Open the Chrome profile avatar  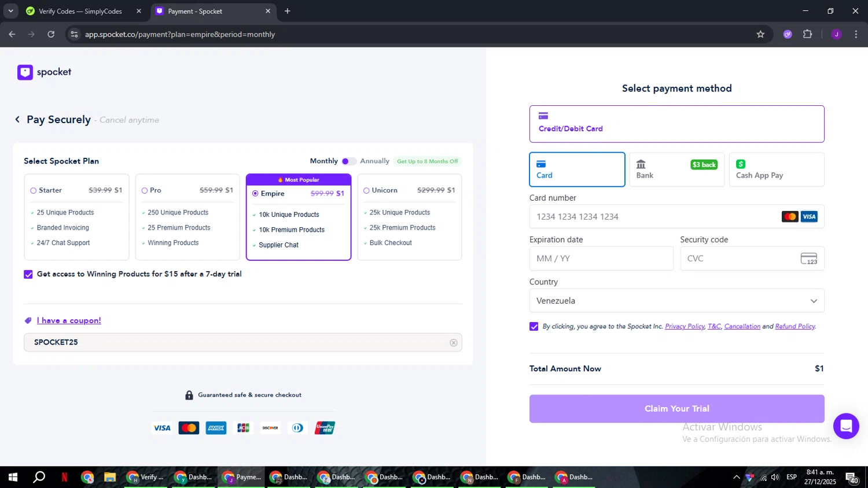point(836,34)
